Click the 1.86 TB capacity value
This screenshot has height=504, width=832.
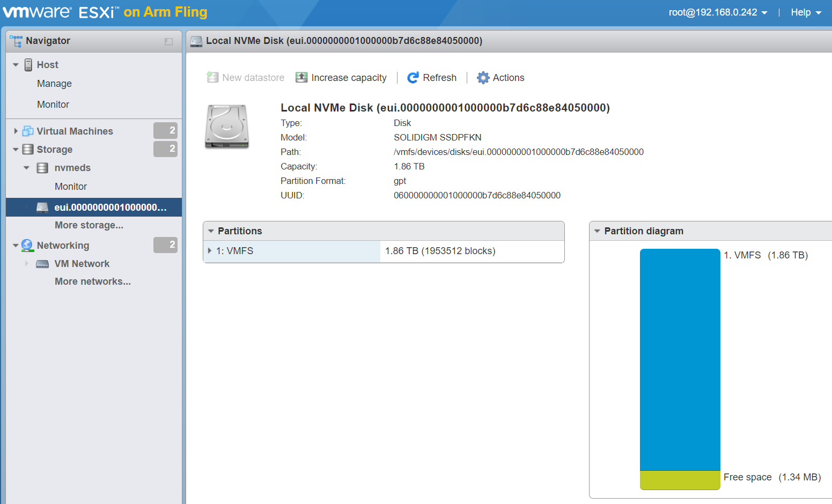409,167
